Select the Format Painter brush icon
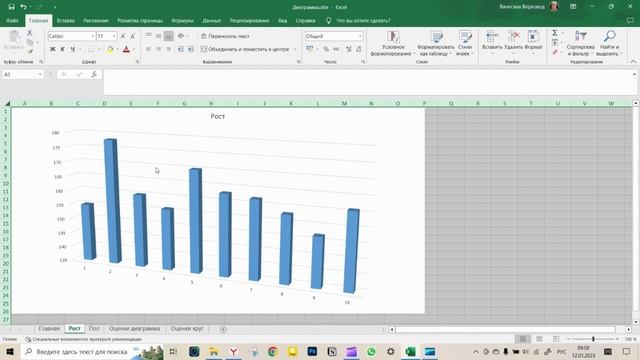640x360 pixels. (30, 51)
